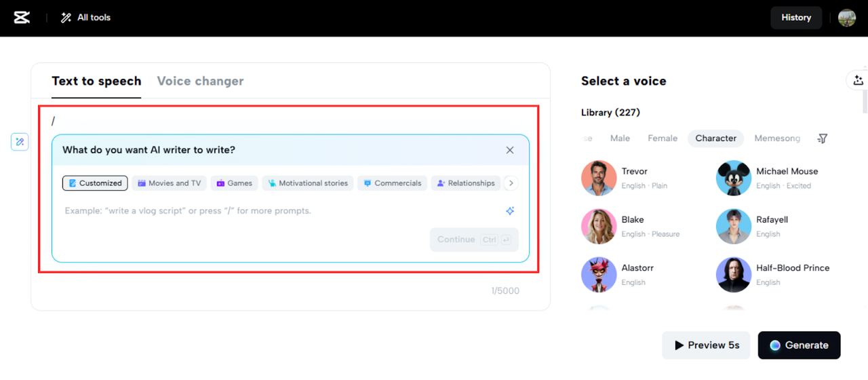The height and width of the screenshot is (380, 868).
Task: Select the Customized prompt category
Action: (x=95, y=183)
